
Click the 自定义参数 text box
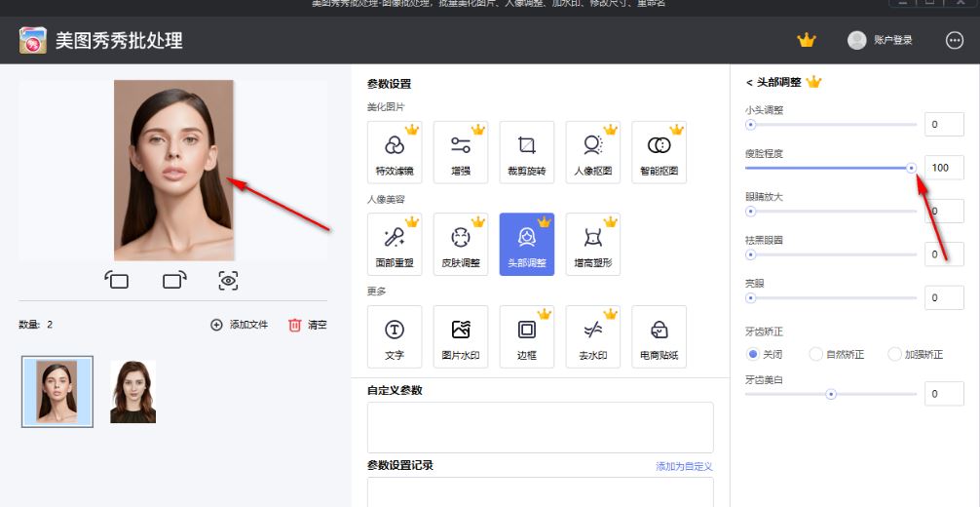click(541, 427)
